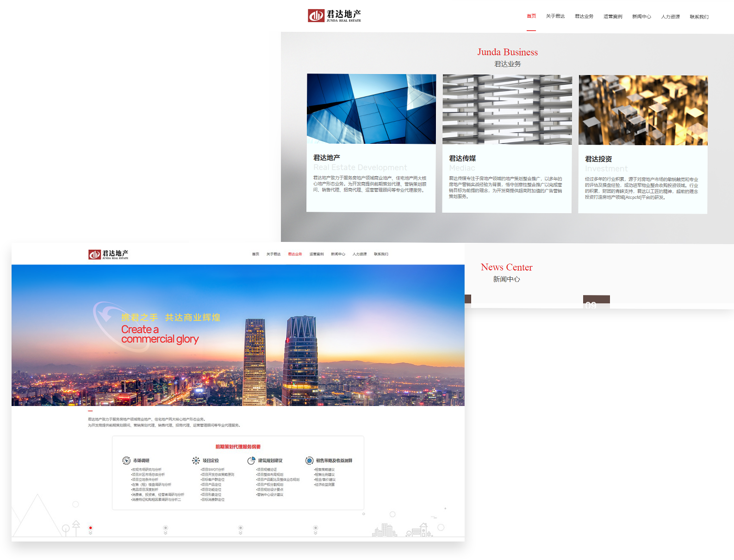Select red 君达业务 tab in the lower page navigation
Image resolution: width=734 pixels, height=560 pixels.
[295, 254]
